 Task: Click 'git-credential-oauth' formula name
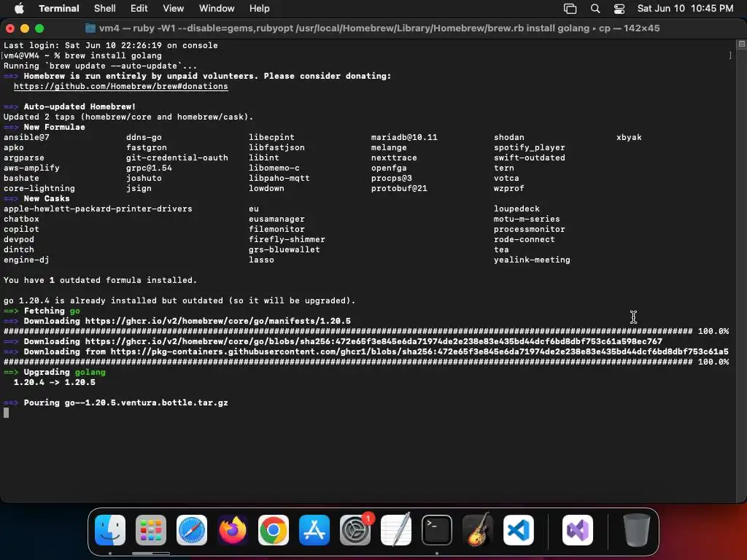pyautogui.click(x=177, y=157)
